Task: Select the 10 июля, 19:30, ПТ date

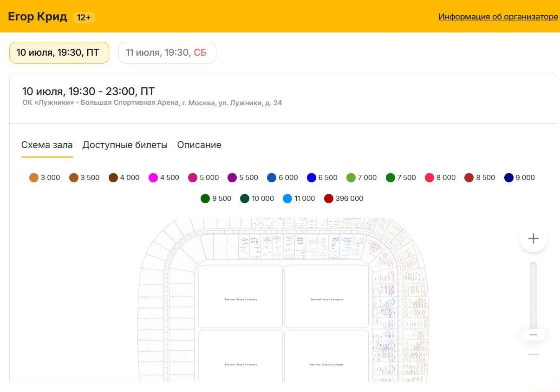Action: 59,52
